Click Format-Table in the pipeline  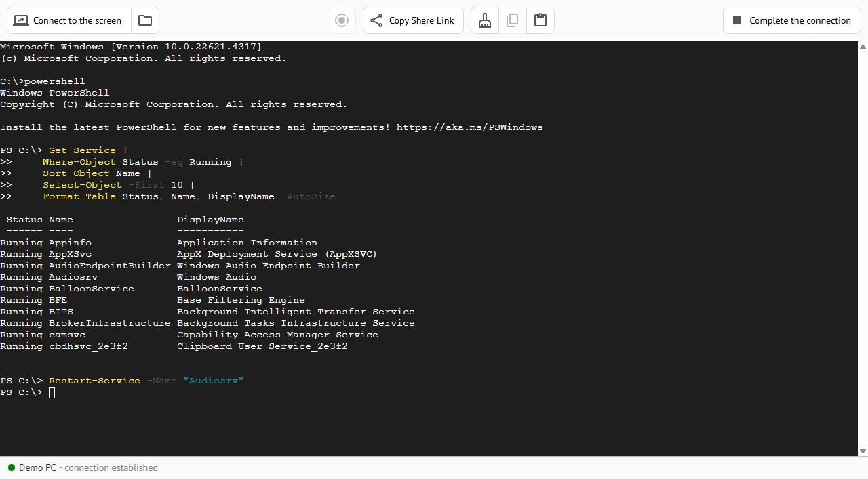[x=79, y=196]
